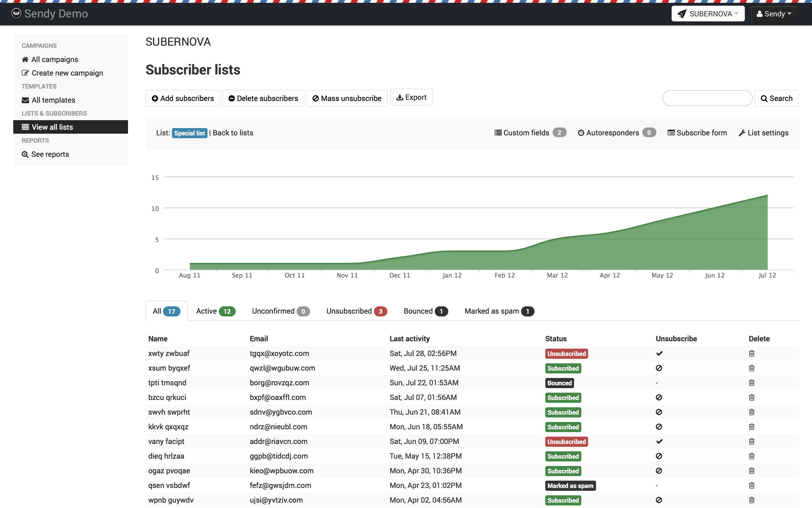This screenshot has width=812, height=508.
Task: Click email qwzl@wgubuw.com
Action: point(283,368)
